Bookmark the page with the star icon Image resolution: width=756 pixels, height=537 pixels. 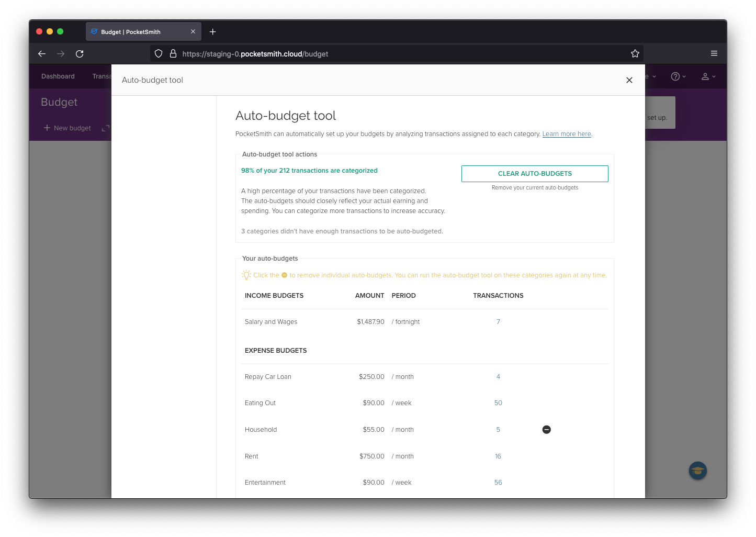[x=635, y=53]
